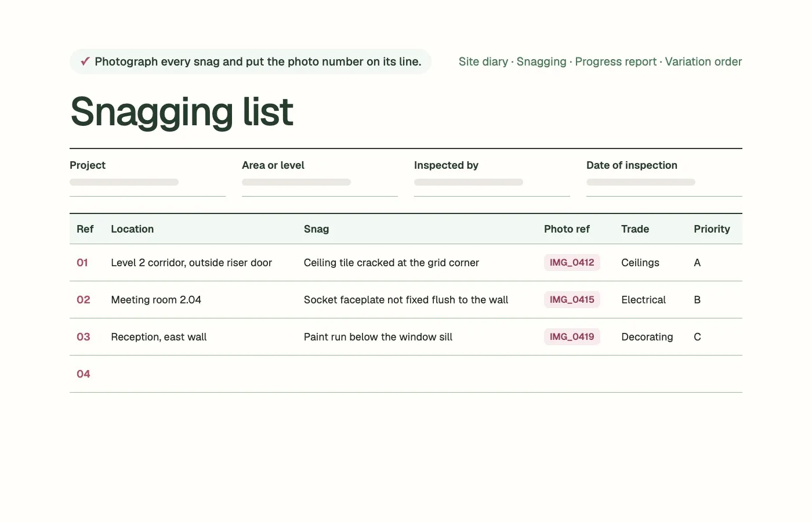812x522 pixels.
Task: Click the Inspected by input field
Action: coord(492,182)
